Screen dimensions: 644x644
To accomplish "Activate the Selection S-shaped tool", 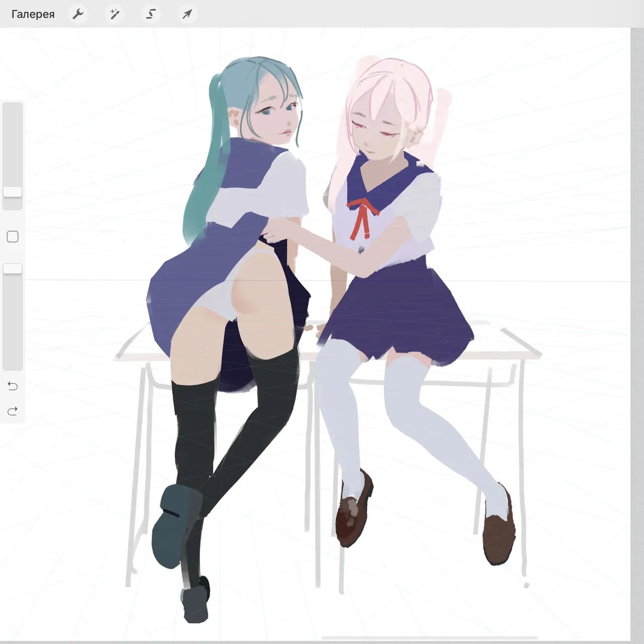I will point(150,14).
